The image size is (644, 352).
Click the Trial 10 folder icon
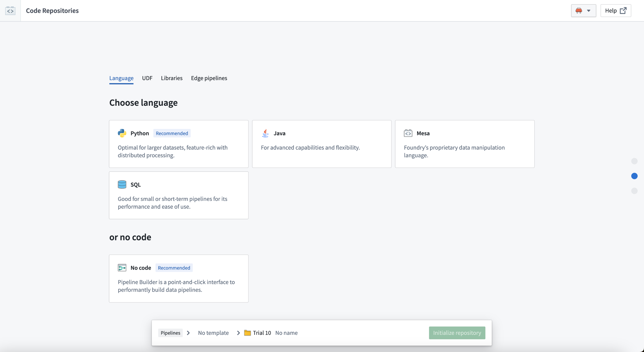247,333
